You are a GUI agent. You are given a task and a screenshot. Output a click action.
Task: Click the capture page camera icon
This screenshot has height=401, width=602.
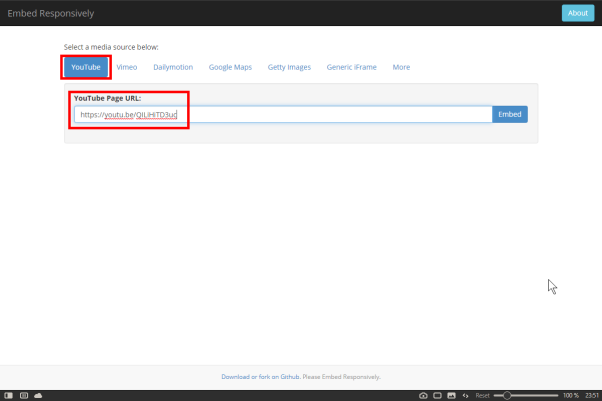point(423,395)
